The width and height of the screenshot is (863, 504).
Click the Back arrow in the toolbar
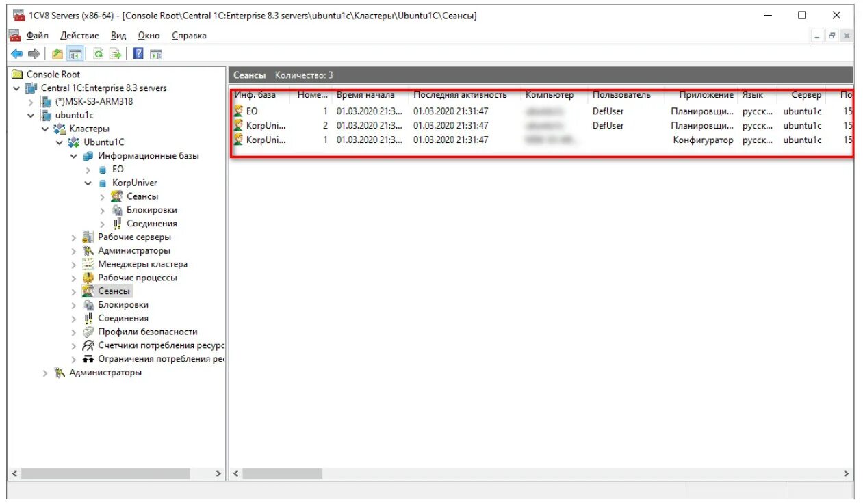[x=17, y=54]
